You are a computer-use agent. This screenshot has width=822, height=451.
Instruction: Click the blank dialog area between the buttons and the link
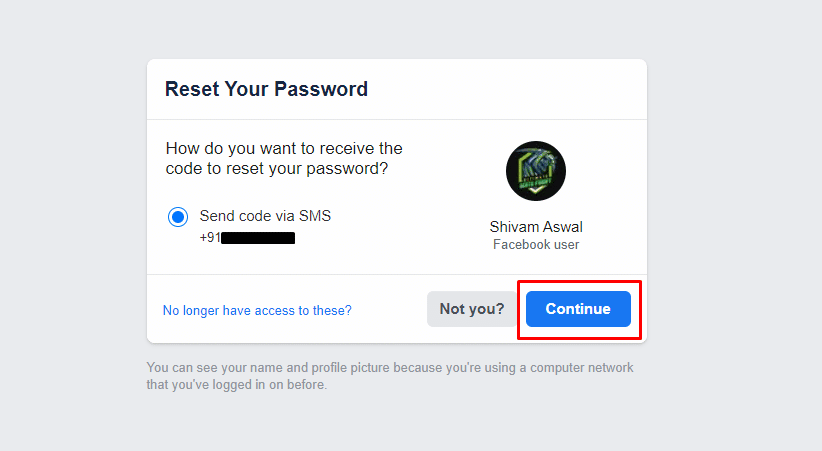pos(389,309)
